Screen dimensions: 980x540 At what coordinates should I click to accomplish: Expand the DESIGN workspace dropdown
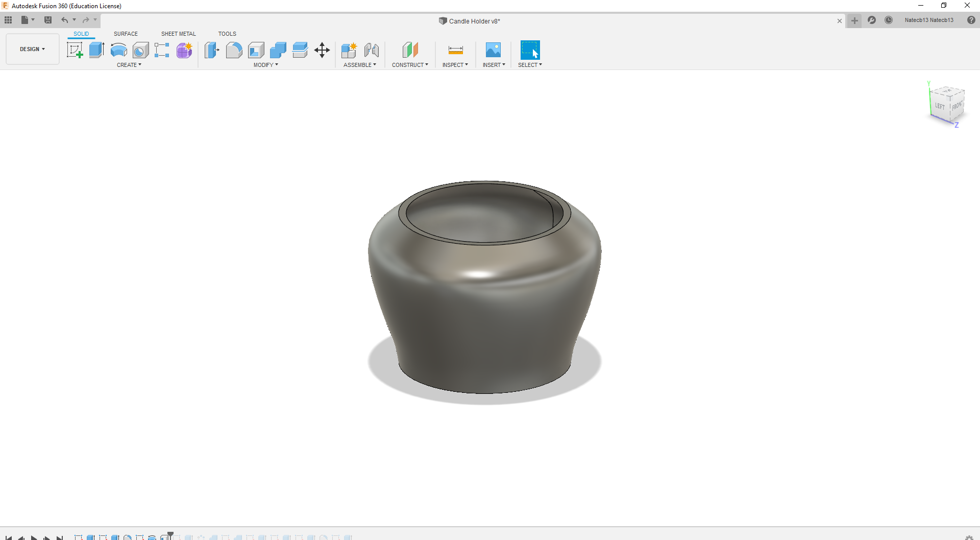click(x=33, y=49)
